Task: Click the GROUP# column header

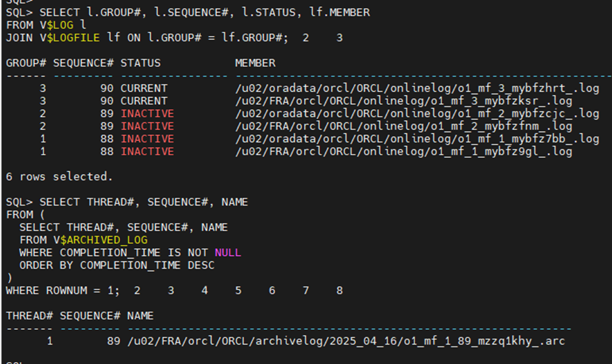Action: 26,63
